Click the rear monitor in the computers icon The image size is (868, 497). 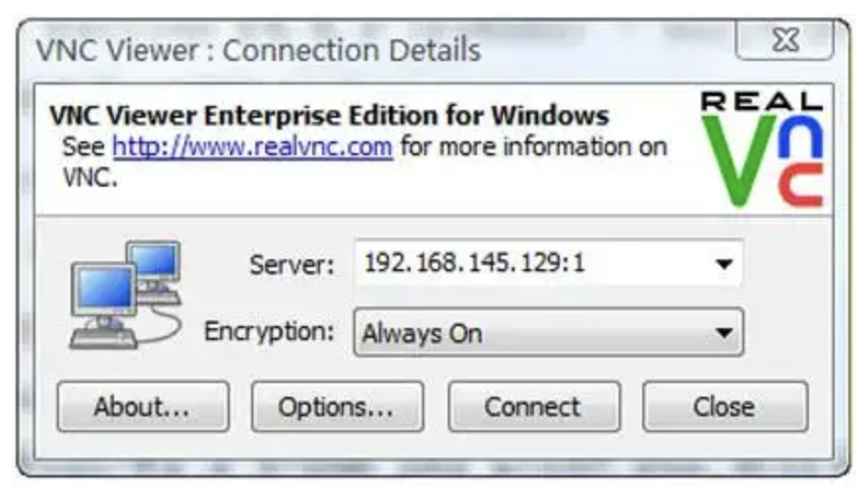tap(153, 262)
